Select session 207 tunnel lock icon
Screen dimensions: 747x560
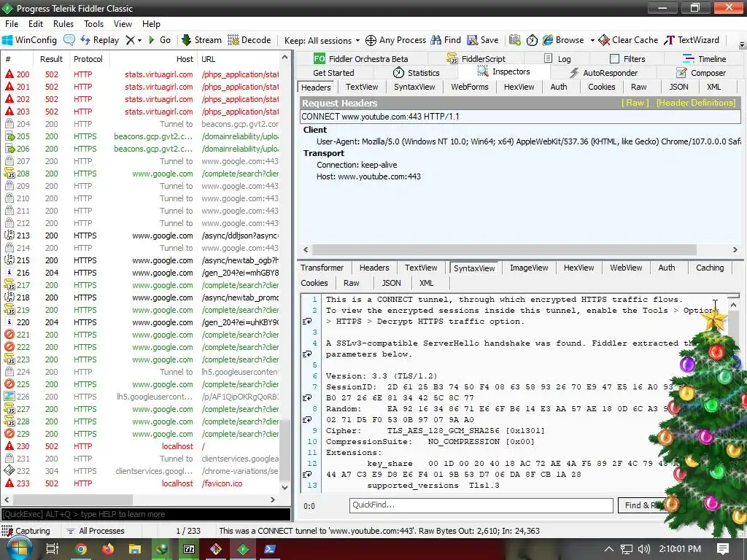pyautogui.click(x=9, y=161)
